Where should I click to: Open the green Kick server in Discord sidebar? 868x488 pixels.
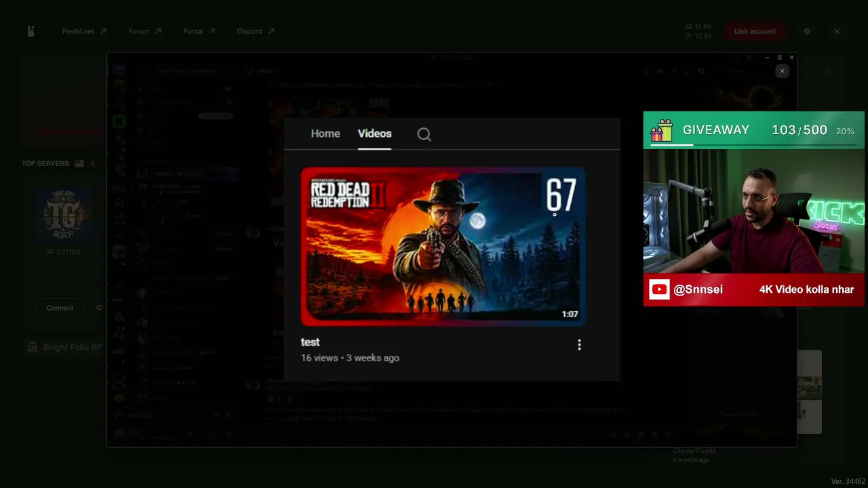[119, 121]
